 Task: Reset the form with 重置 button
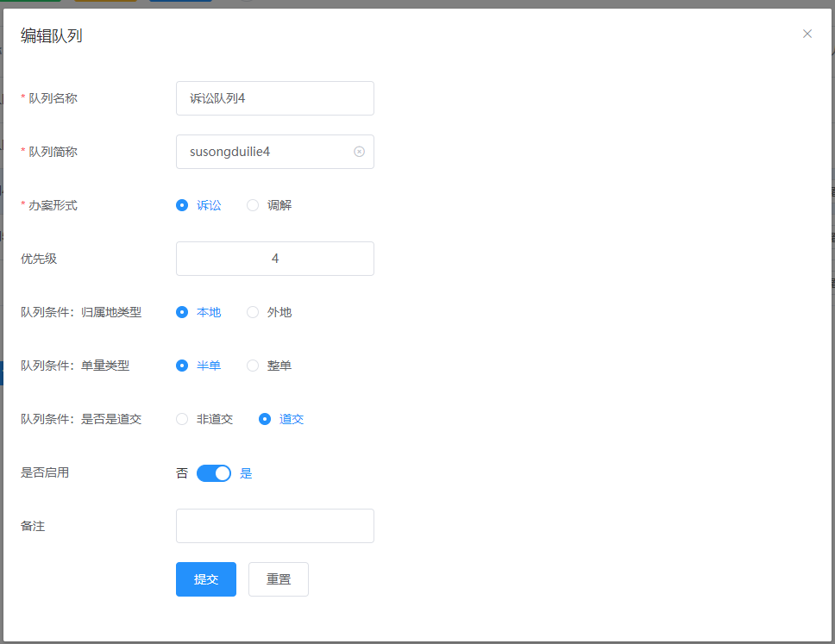279,579
